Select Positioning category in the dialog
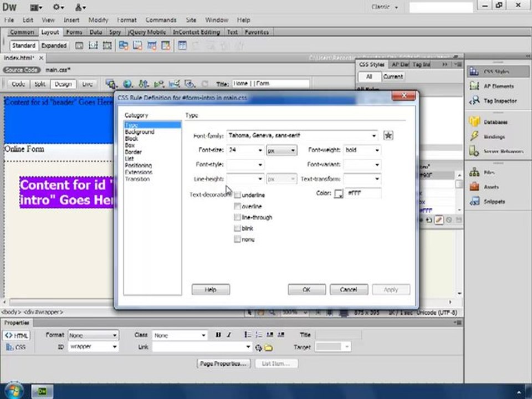 tap(138, 165)
